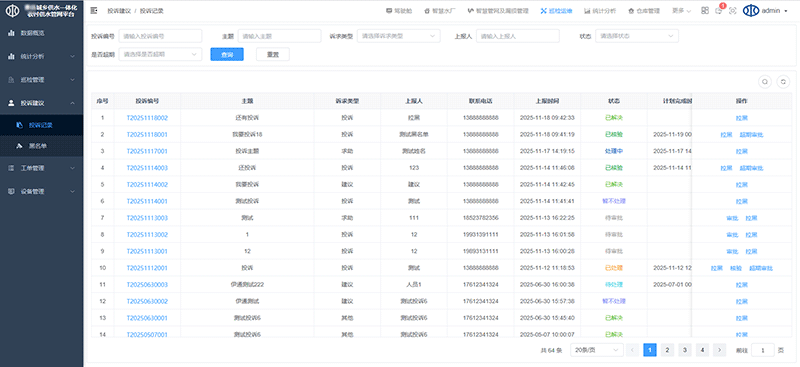
Task: Expand the 工单管理 sidebar menu chevron
Action: [72, 168]
